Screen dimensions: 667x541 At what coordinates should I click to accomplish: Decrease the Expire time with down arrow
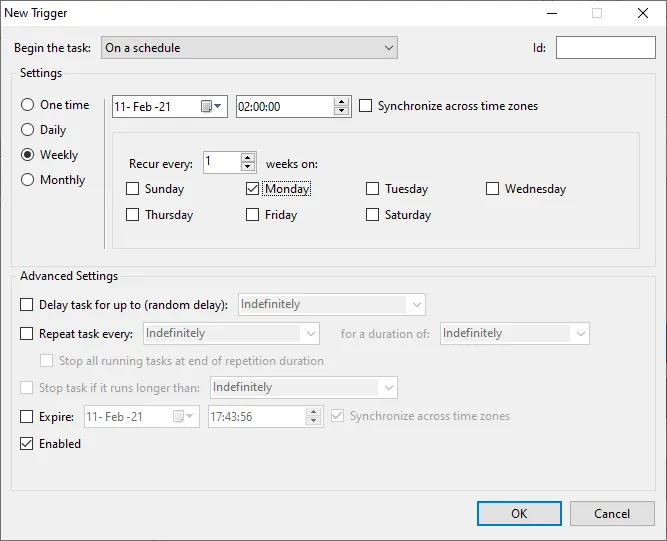[x=314, y=421]
